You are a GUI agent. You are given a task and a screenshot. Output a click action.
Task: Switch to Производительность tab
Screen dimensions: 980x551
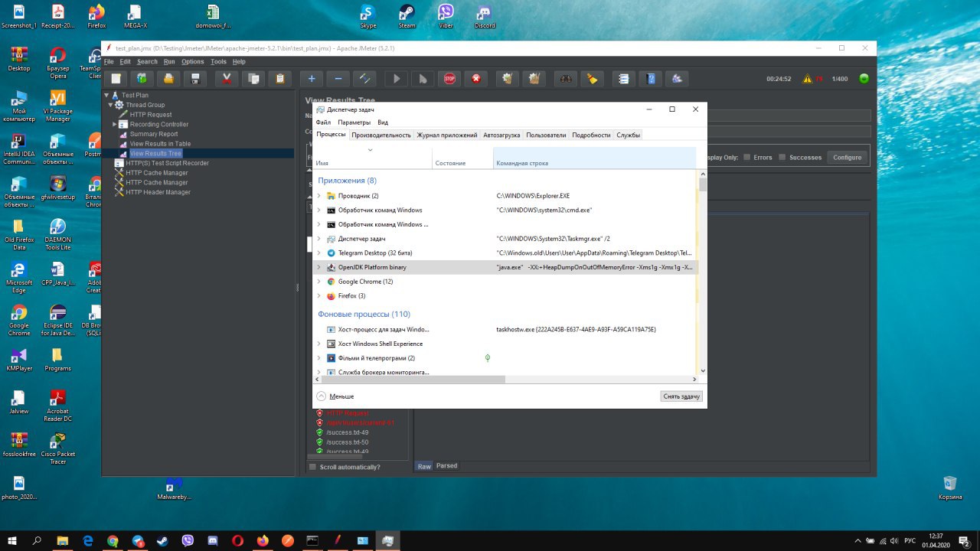pos(381,135)
